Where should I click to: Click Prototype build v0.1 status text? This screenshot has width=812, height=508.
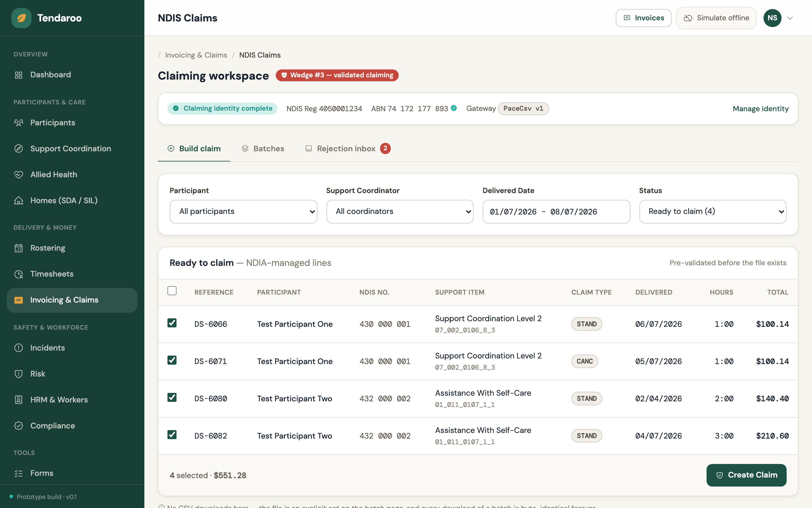tap(47, 497)
